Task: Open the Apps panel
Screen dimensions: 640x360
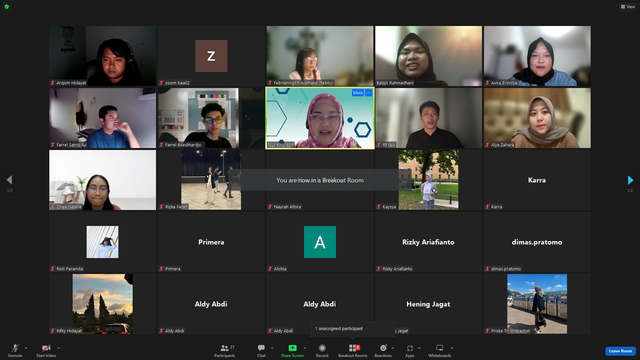Action: (x=410, y=350)
